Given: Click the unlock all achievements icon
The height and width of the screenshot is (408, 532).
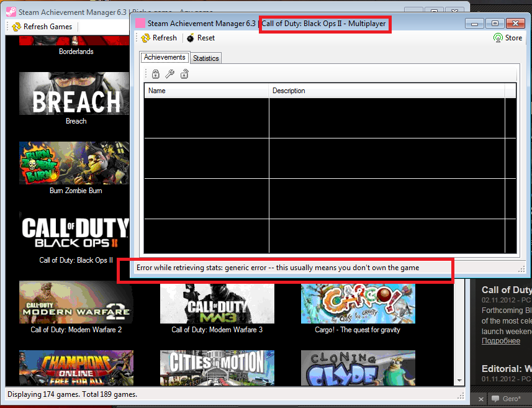Looking at the screenshot, I should pyautogui.click(x=184, y=74).
